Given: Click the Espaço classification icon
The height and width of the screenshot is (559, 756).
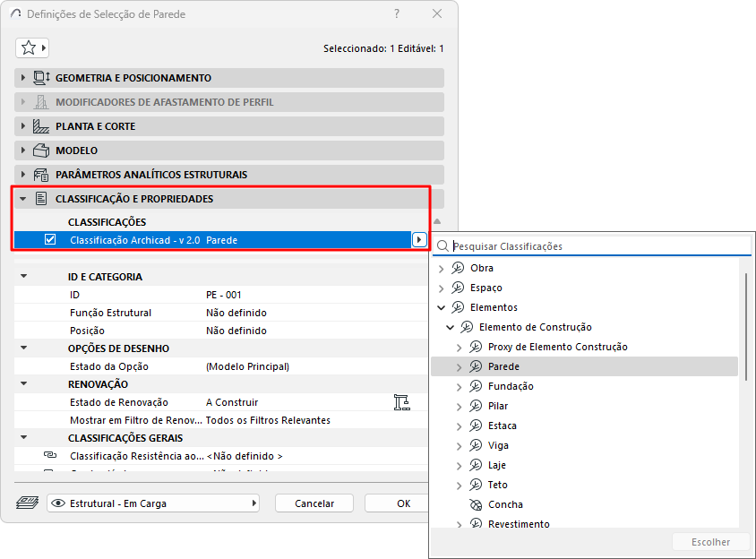Looking at the screenshot, I should point(458,288).
